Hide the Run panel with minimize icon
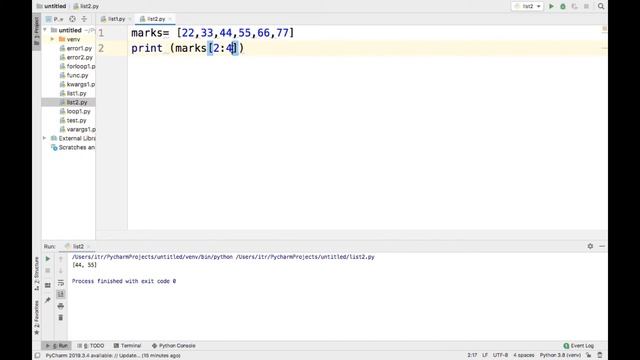The height and width of the screenshot is (360, 640). point(602,246)
